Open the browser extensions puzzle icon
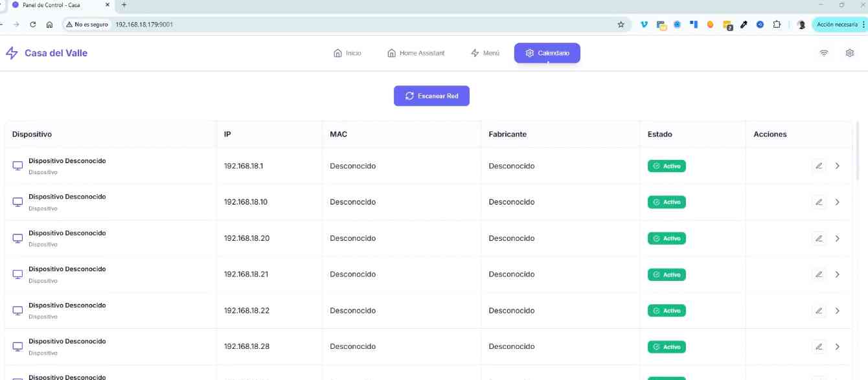Viewport: 868px width, 380px height. [x=777, y=25]
